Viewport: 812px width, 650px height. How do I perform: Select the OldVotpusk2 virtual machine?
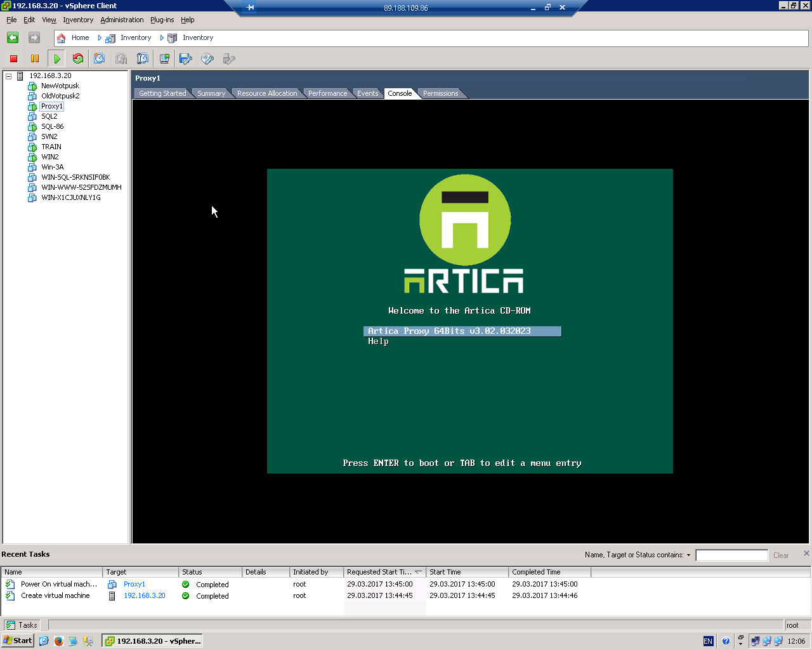(x=60, y=96)
